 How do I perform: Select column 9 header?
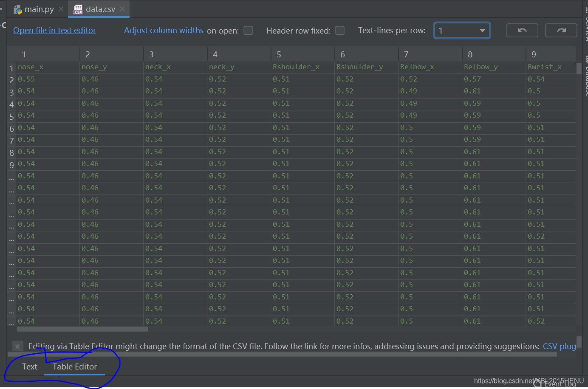[x=551, y=54]
